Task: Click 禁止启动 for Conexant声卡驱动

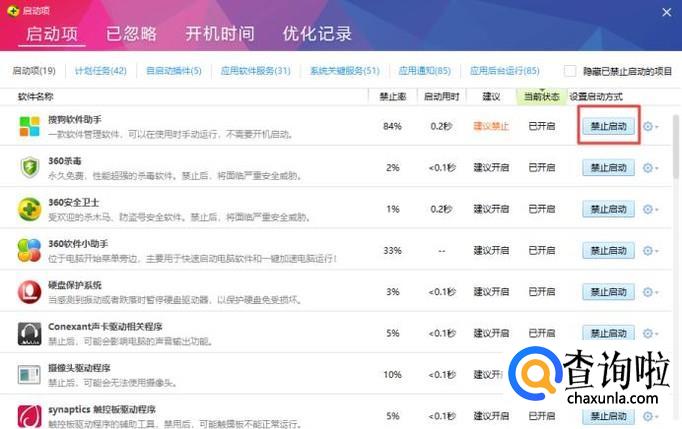Action: point(608,333)
